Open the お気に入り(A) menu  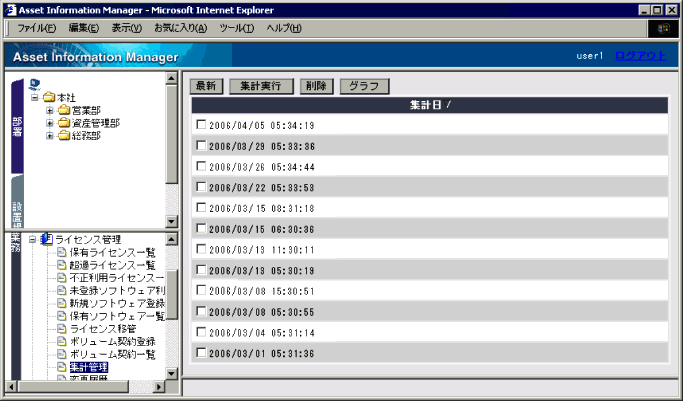[x=180, y=28]
